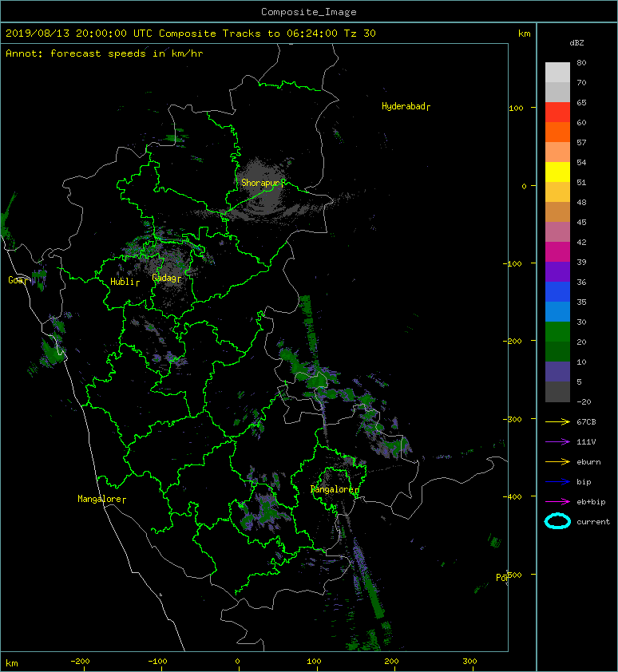Click the 100 tick on vertical axis
This screenshot has height=672, width=618.
516,108
